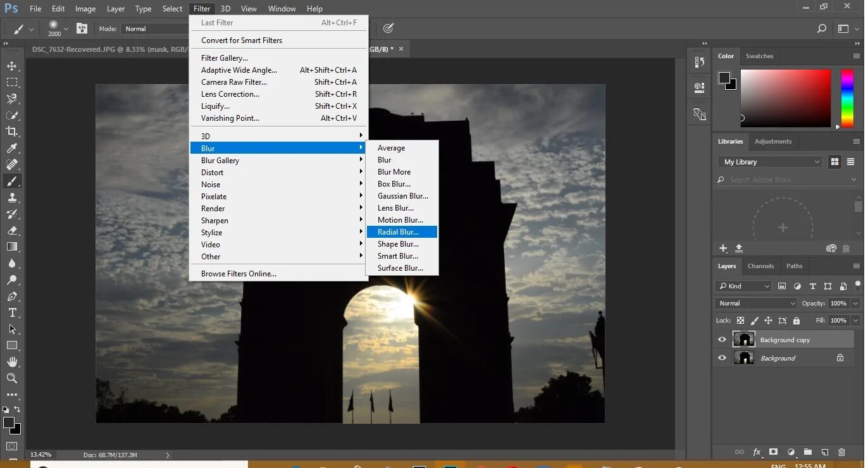Open the My Library dropdown
Image resolution: width=868 pixels, height=468 pixels.
(770, 162)
